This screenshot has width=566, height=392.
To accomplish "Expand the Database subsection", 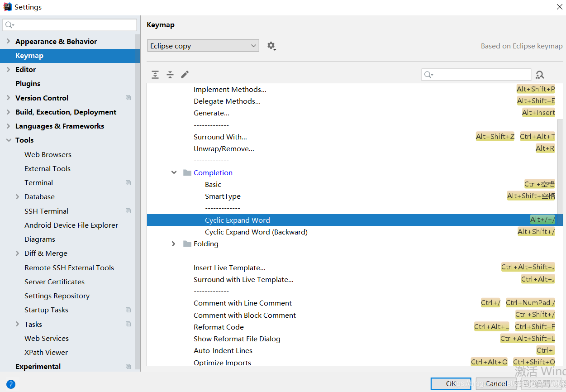I will click(x=17, y=196).
